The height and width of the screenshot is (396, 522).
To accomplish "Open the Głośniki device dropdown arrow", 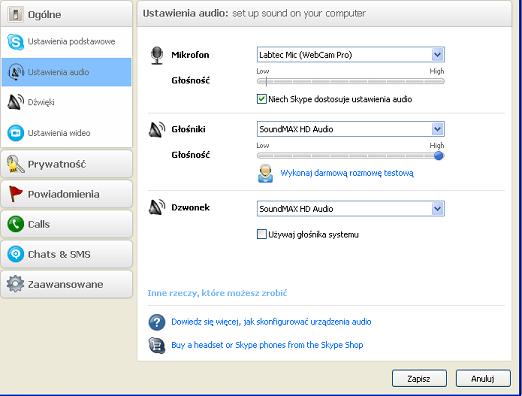I will 438,129.
